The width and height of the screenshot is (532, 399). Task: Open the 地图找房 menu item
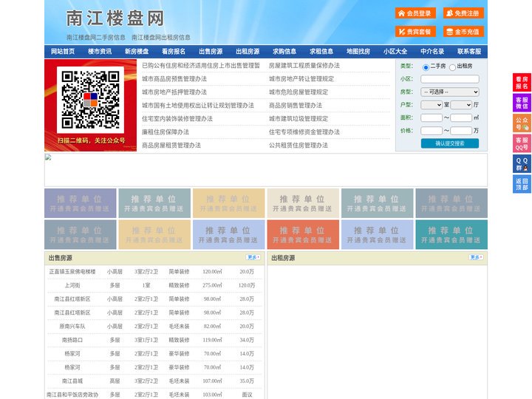358,52
